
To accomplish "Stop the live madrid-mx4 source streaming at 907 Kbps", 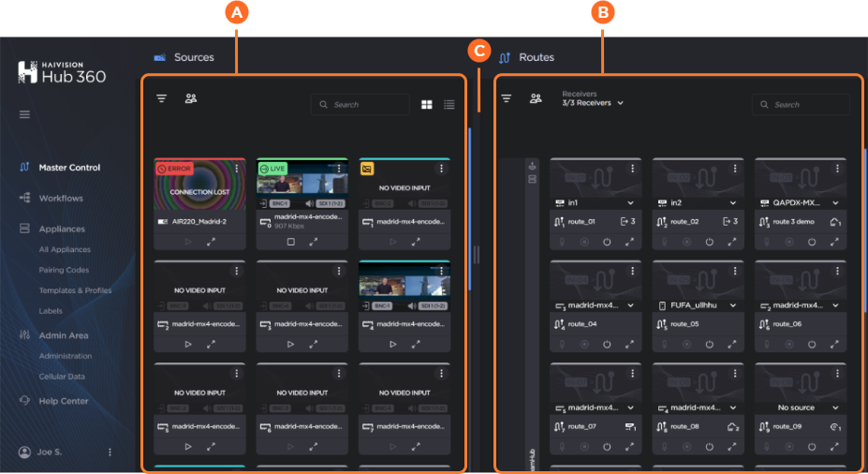I will 290,242.
